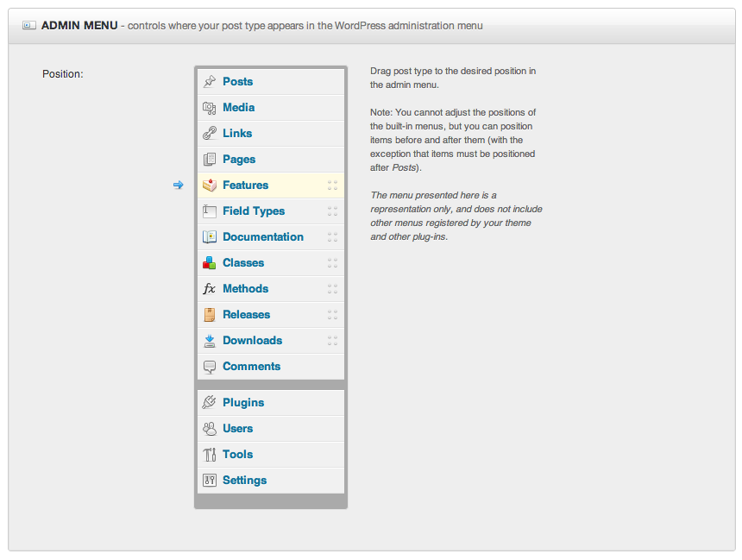The height and width of the screenshot is (560, 742).
Task: Click the chain icon beside Links
Action: 209,133
